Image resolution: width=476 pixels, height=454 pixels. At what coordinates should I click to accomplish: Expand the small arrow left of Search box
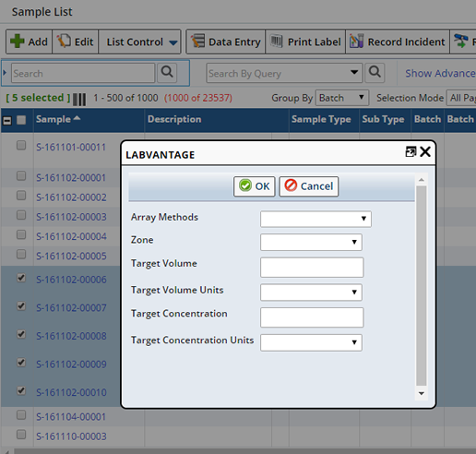point(5,73)
